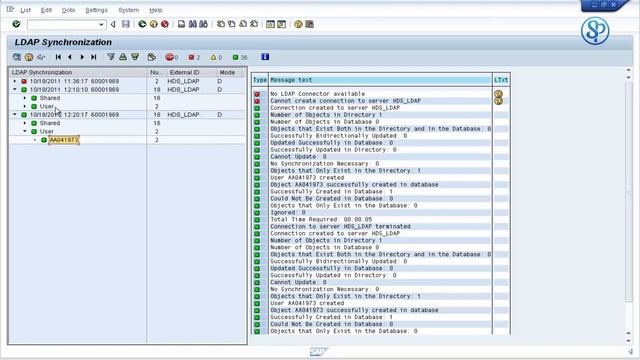The width and height of the screenshot is (640, 360).
Task: Click the 'Type' column header
Action: pos(260,80)
